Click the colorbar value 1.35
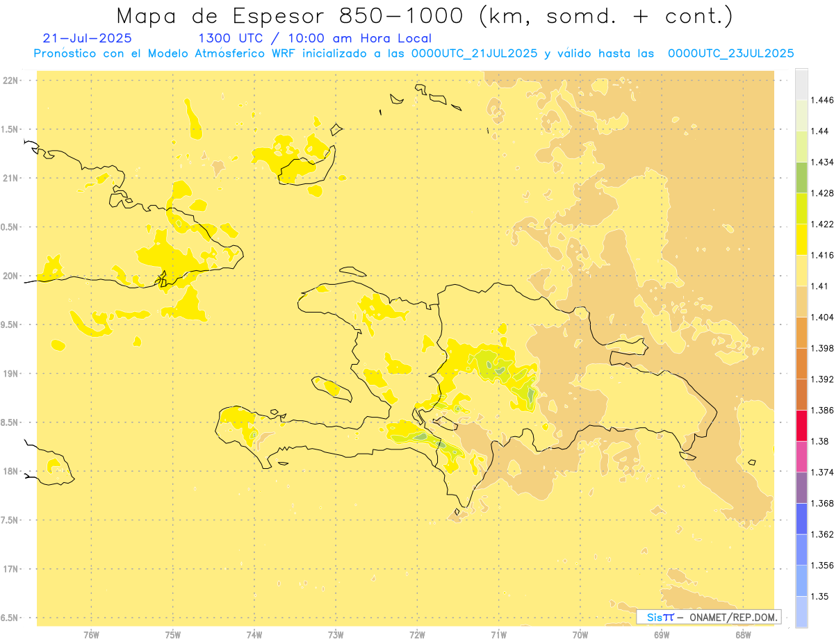 [x=820, y=596]
